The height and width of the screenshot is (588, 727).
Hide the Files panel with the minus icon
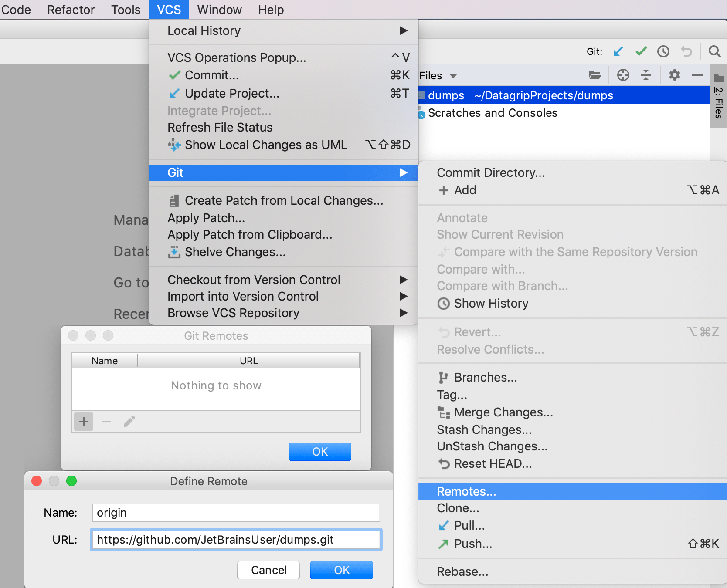tap(697, 75)
